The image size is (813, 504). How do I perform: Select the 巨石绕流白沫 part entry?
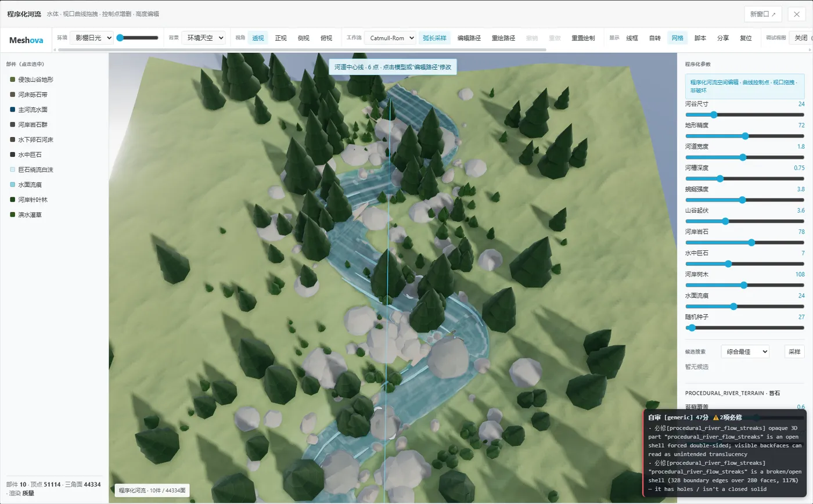(x=36, y=170)
